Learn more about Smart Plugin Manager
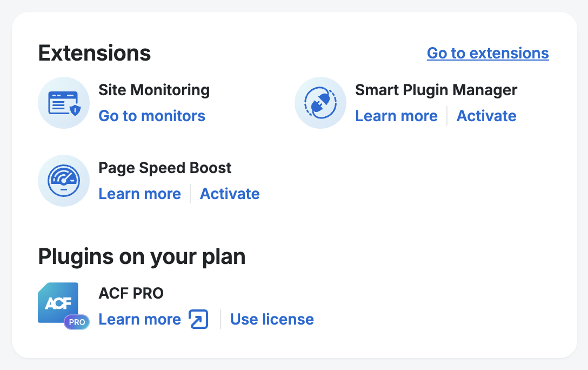Image resolution: width=588 pixels, height=370 pixels. [x=396, y=116]
